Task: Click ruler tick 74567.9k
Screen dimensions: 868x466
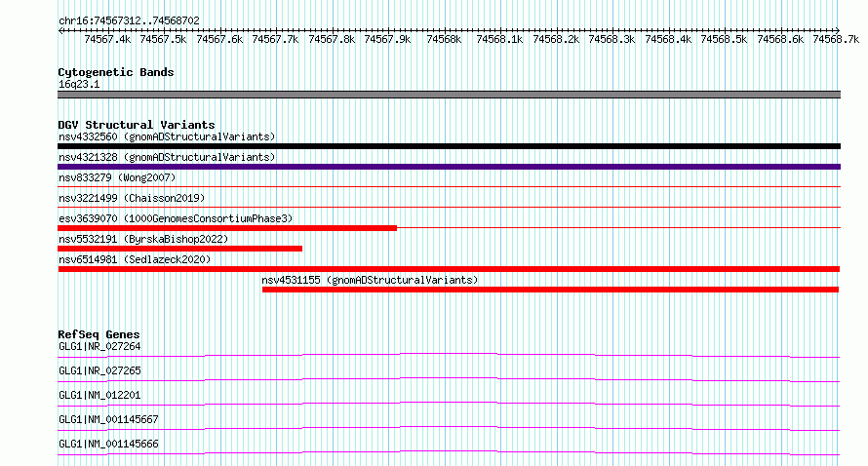Action: 387,39
